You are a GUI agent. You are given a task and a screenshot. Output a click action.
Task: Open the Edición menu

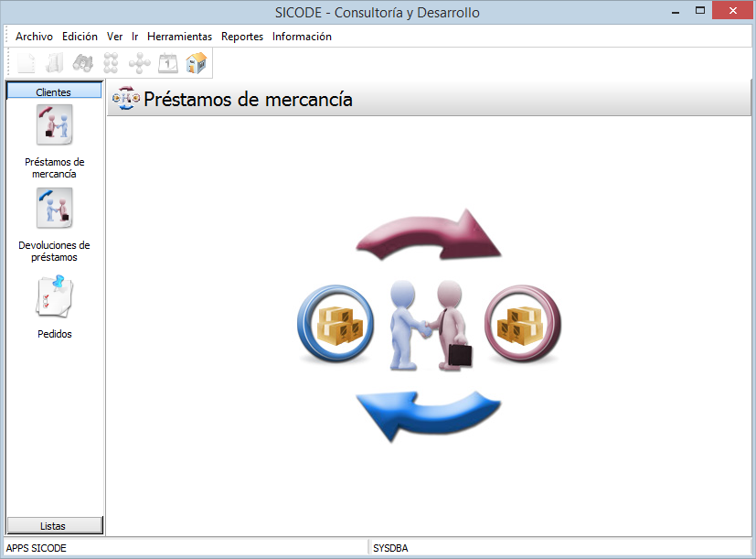[x=80, y=37]
